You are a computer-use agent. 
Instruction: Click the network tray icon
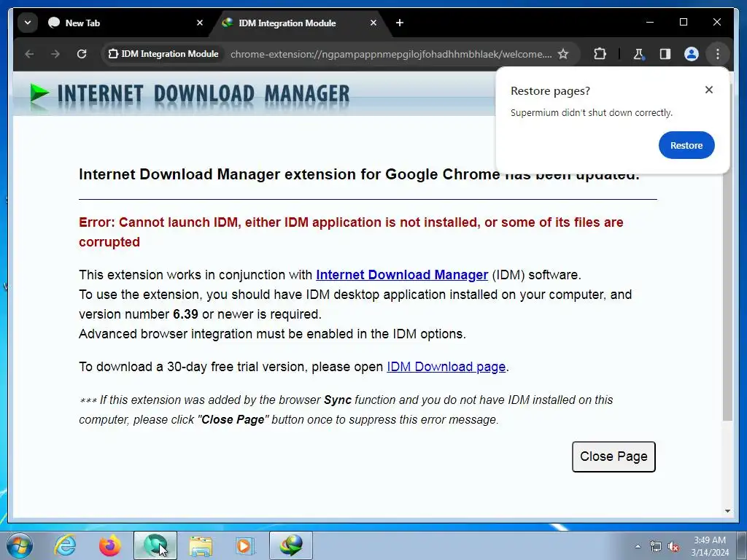point(656,547)
